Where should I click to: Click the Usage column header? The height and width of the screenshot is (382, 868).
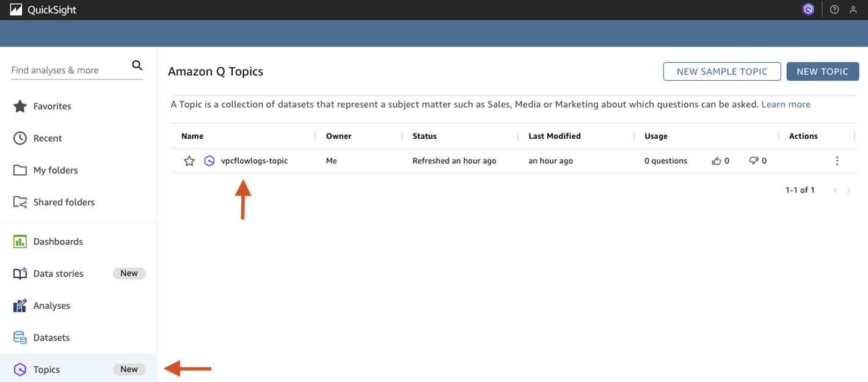[x=656, y=136]
